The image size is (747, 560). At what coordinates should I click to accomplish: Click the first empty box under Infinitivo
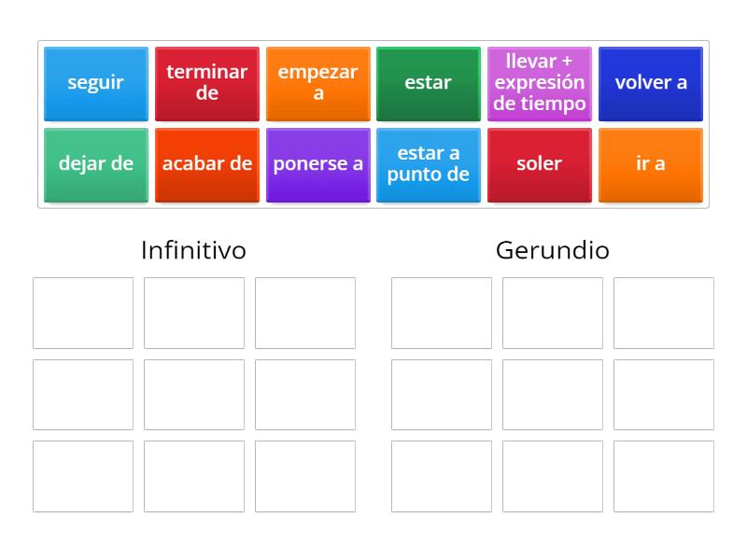82,312
